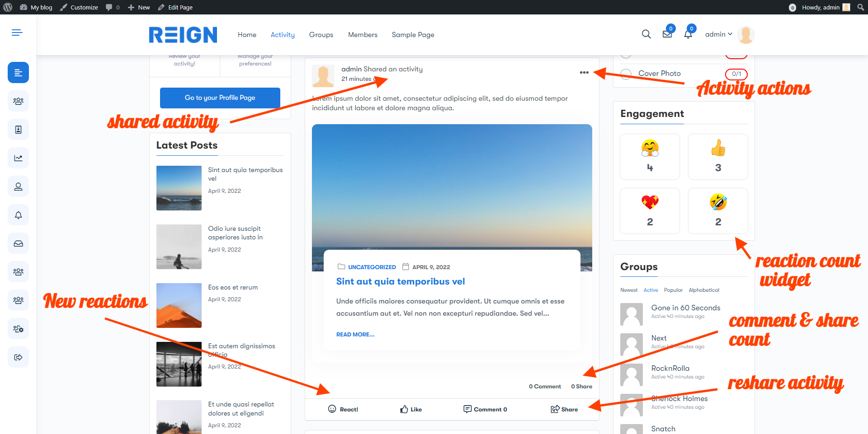The height and width of the screenshot is (434, 868).
Task: Click the hugging face reaction count card
Action: [650, 157]
